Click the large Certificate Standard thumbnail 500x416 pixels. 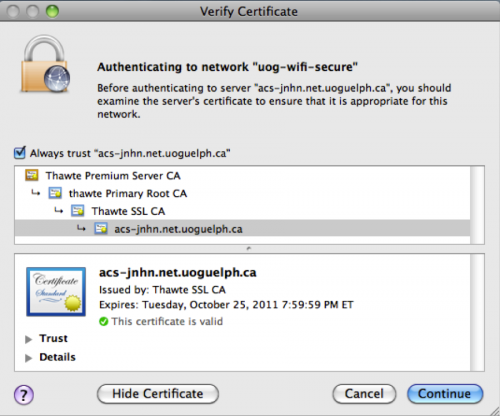56,291
